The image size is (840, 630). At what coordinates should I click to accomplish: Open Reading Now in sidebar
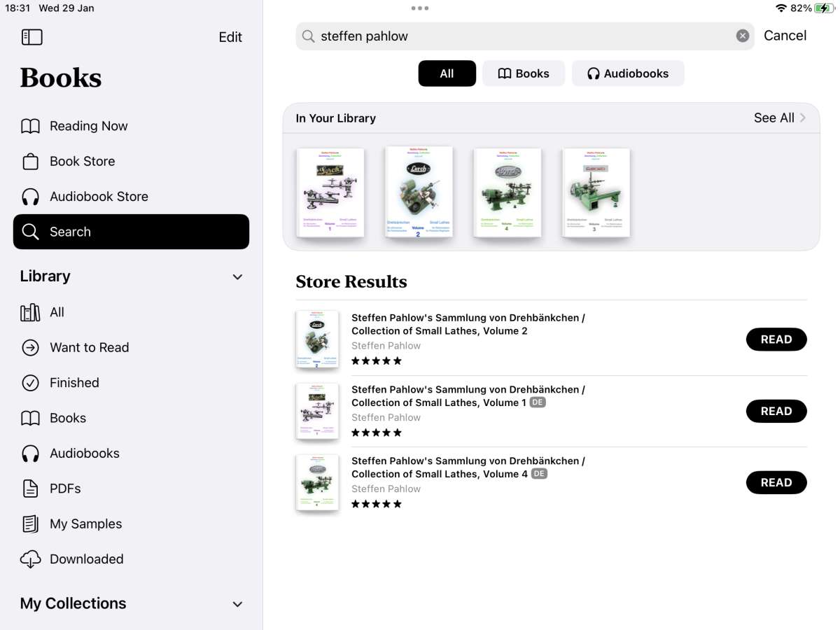point(131,126)
